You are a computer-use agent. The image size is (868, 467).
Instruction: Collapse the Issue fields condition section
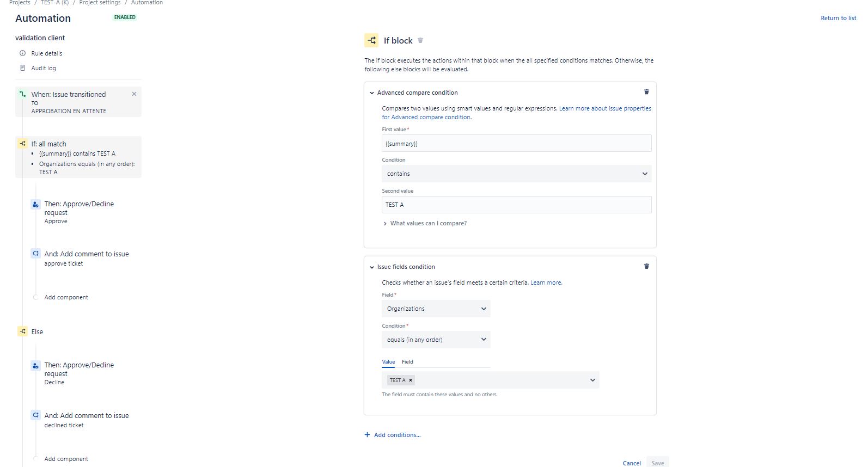click(x=372, y=267)
